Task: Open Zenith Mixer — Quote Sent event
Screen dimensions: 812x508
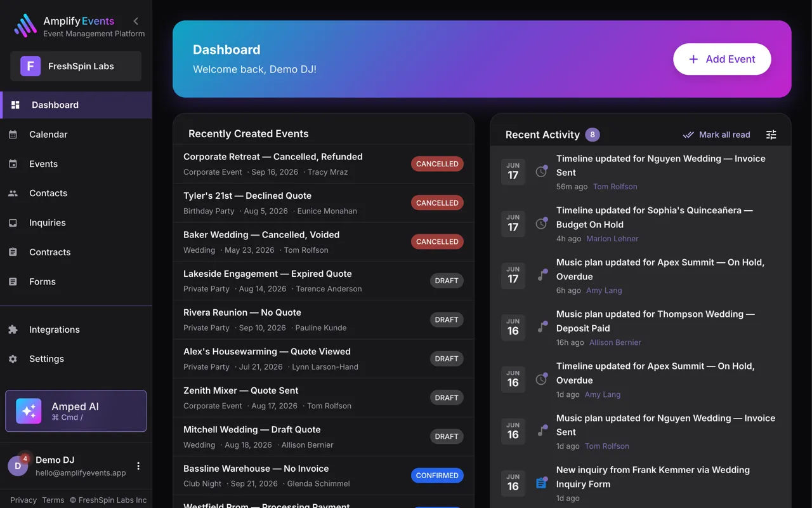Action: coord(324,398)
